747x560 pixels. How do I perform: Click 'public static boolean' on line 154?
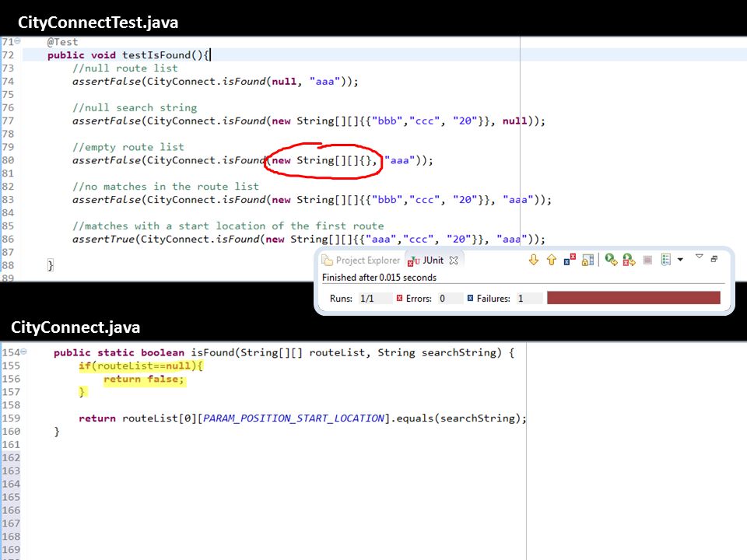[x=118, y=353]
